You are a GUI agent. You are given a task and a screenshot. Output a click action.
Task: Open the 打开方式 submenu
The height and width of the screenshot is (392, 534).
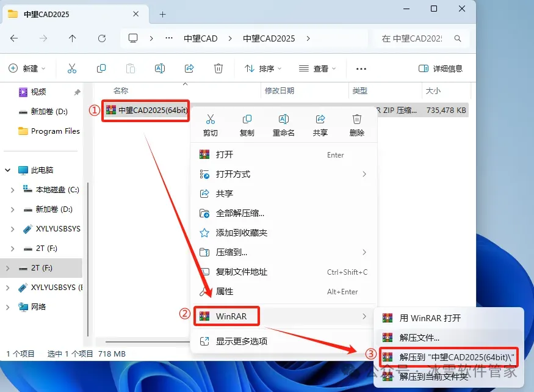(x=283, y=174)
